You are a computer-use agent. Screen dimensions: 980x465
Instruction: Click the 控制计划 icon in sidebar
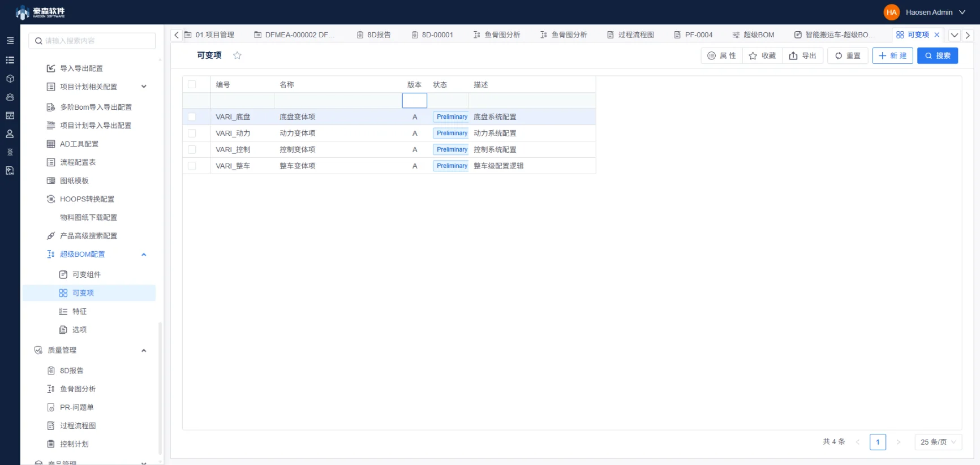click(x=51, y=444)
